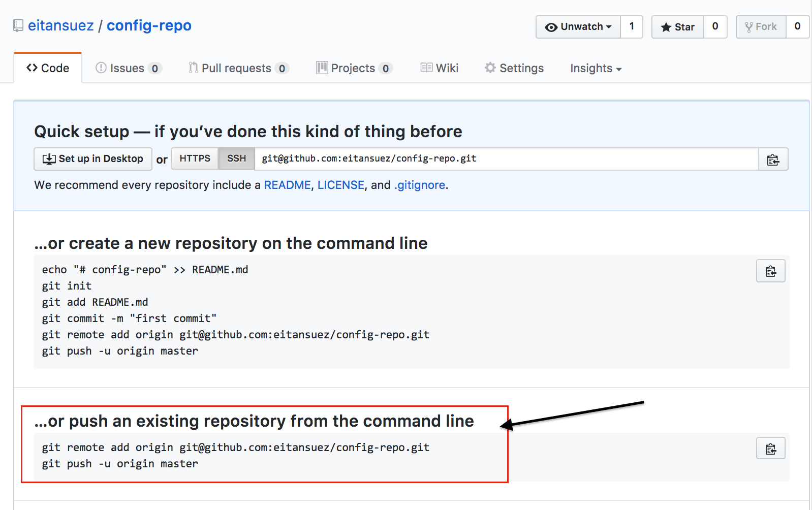Image resolution: width=812 pixels, height=510 pixels.
Task: Click the git clone URL text field
Action: [506, 159]
